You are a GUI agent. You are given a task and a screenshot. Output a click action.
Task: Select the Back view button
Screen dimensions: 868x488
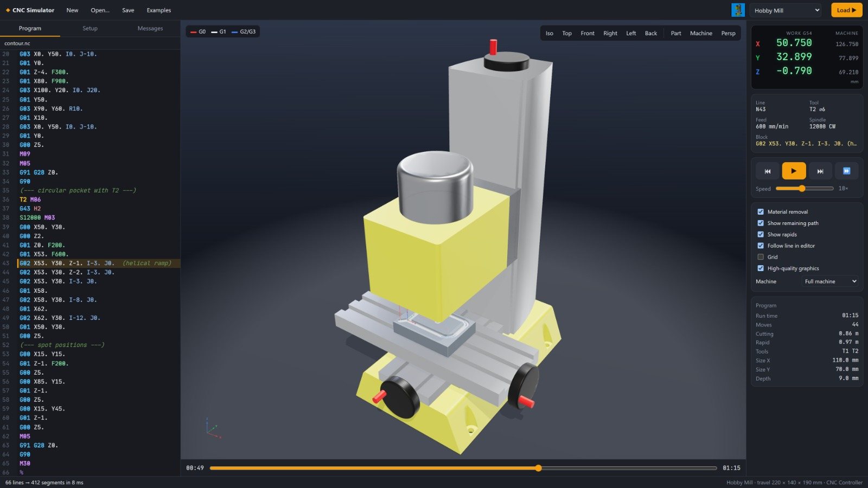[x=651, y=33]
